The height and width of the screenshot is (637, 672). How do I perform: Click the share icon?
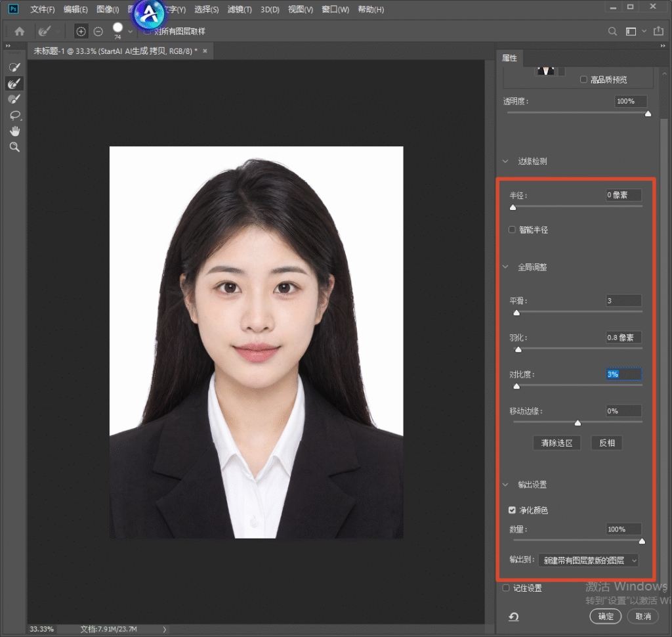click(658, 31)
